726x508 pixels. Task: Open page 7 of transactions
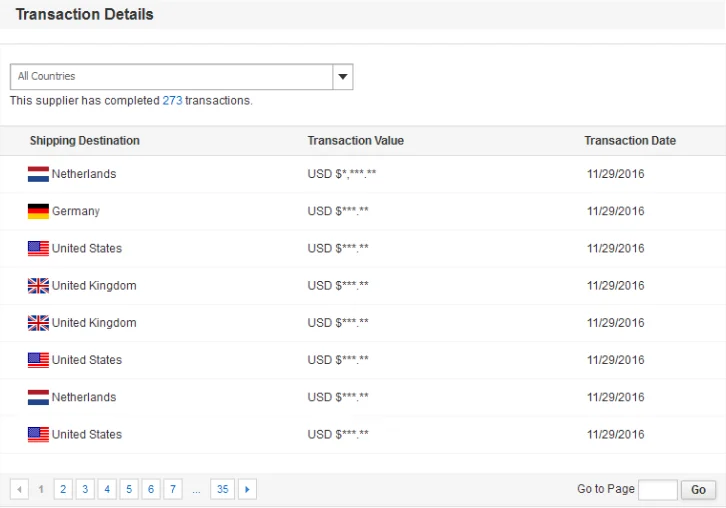pyautogui.click(x=173, y=489)
